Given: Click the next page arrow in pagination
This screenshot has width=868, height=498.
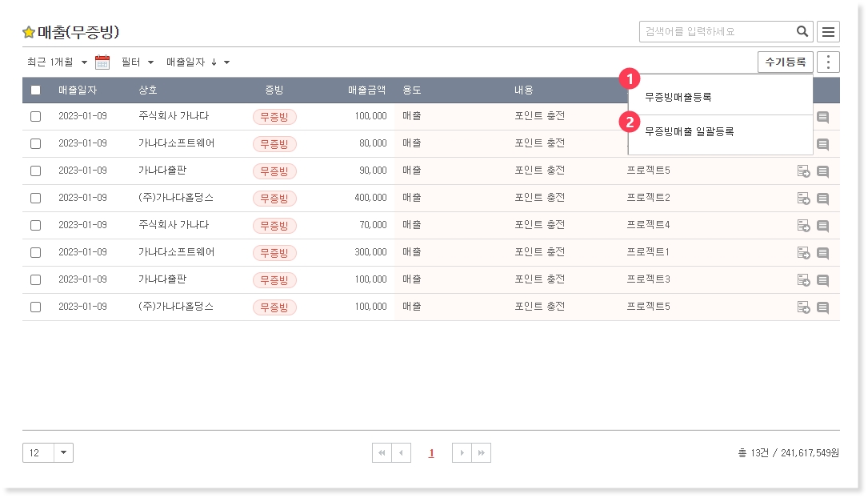Looking at the screenshot, I should point(462,453).
